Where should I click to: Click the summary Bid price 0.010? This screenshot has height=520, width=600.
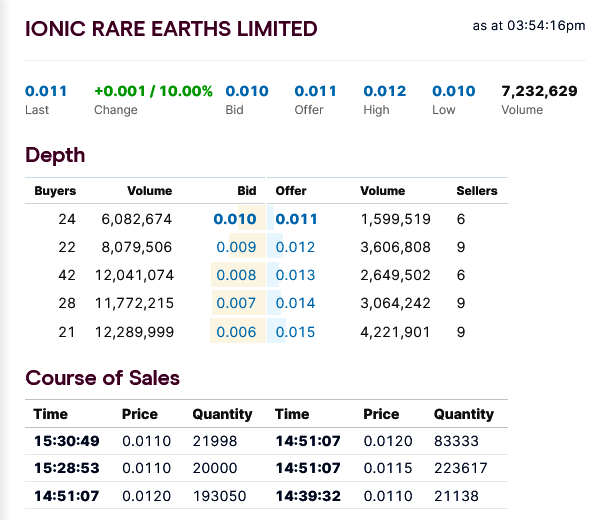click(x=247, y=91)
